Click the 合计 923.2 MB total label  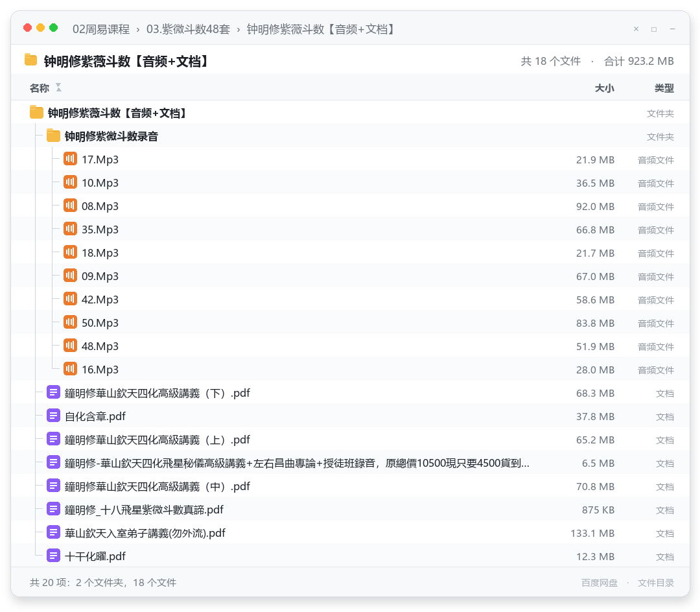pos(639,61)
